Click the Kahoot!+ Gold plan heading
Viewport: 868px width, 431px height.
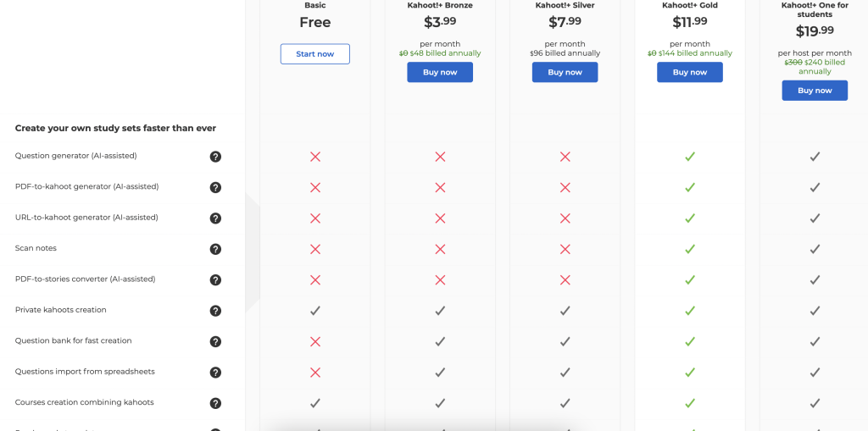[690, 6]
